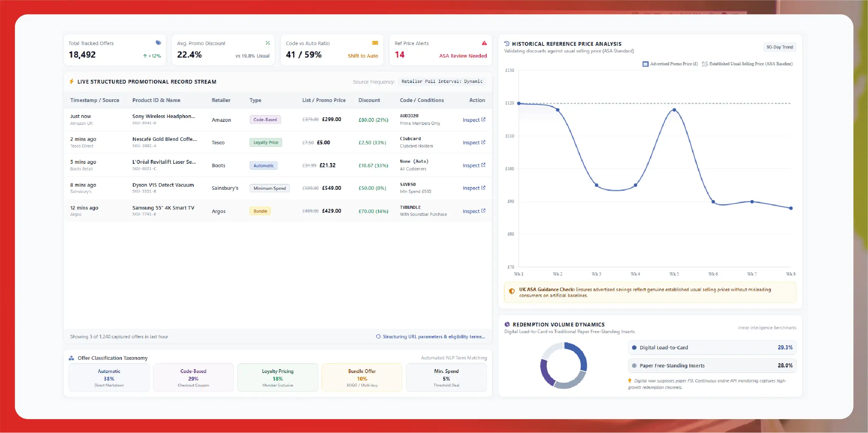The image size is (868, 433).
Task: Click the Paper Free-Standing Inserts 28.0% row
Action: coord(712,366)
